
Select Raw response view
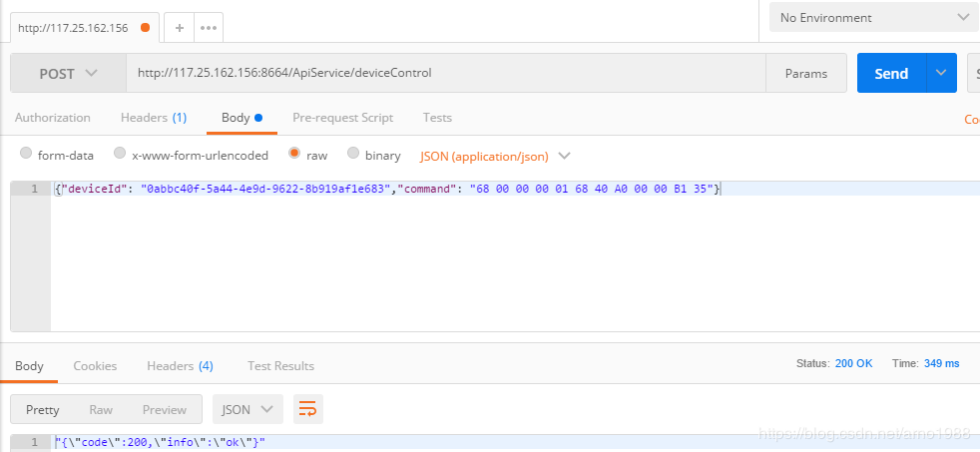click(x=101, y=409)
